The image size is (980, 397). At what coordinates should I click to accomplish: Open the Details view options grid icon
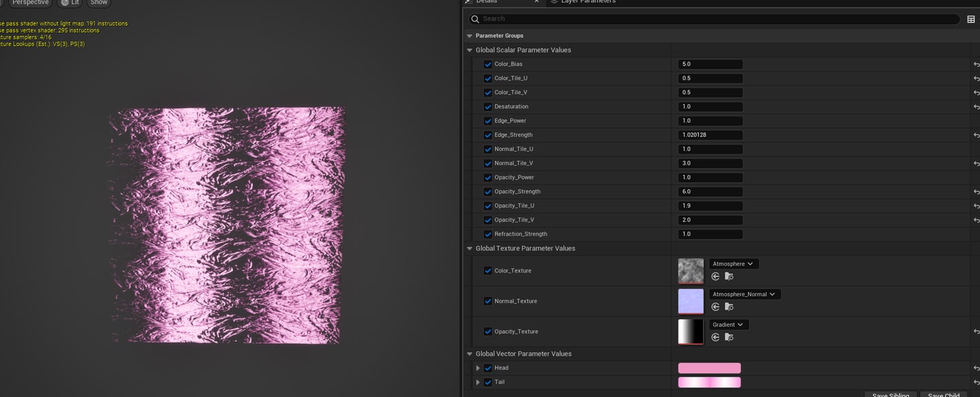[x=970, y=19]
